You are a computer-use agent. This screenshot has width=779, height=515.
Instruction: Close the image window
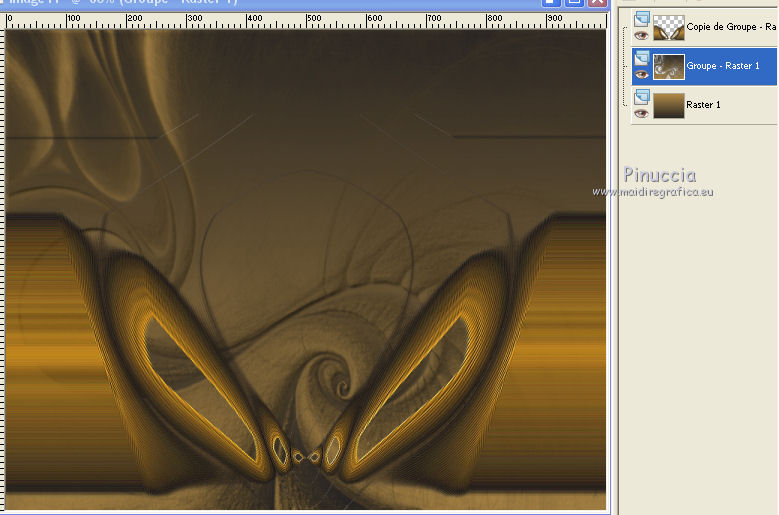597,2
